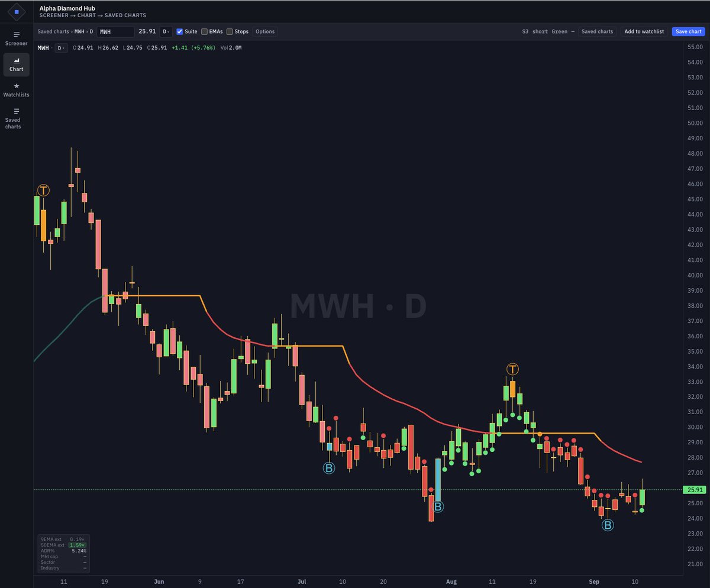The width and height of the screenshot is (710, 588).
Task: Click the Alpha Diamond Hub logo icon
Action: pos(17,11)
